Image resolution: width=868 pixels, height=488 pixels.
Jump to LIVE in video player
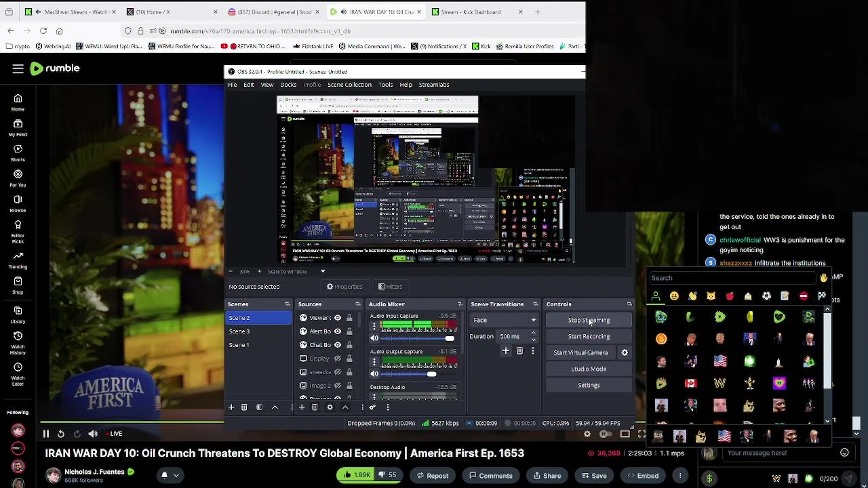(x=113, y=434)
